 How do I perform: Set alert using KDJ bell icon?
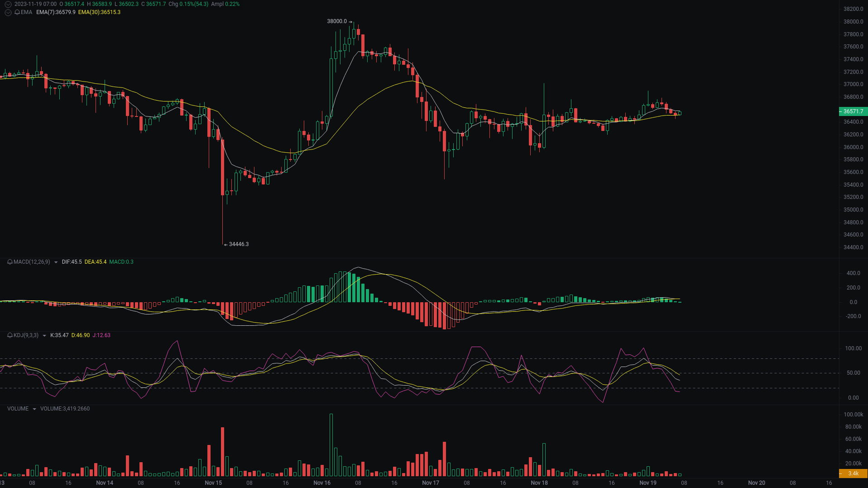click(x=10, y=335)
